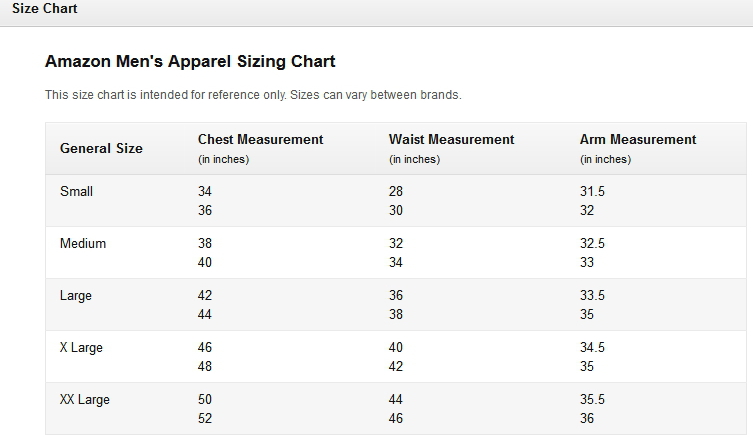
Task: Click the reference-only disclaimer sentence
Action: point(253,95)
